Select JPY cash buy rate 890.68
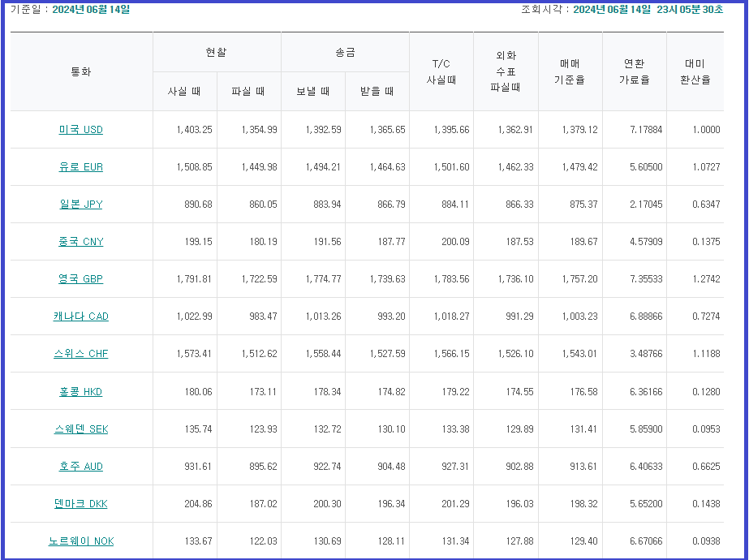This screenshot has width=749, height=560. pos(198,204)
